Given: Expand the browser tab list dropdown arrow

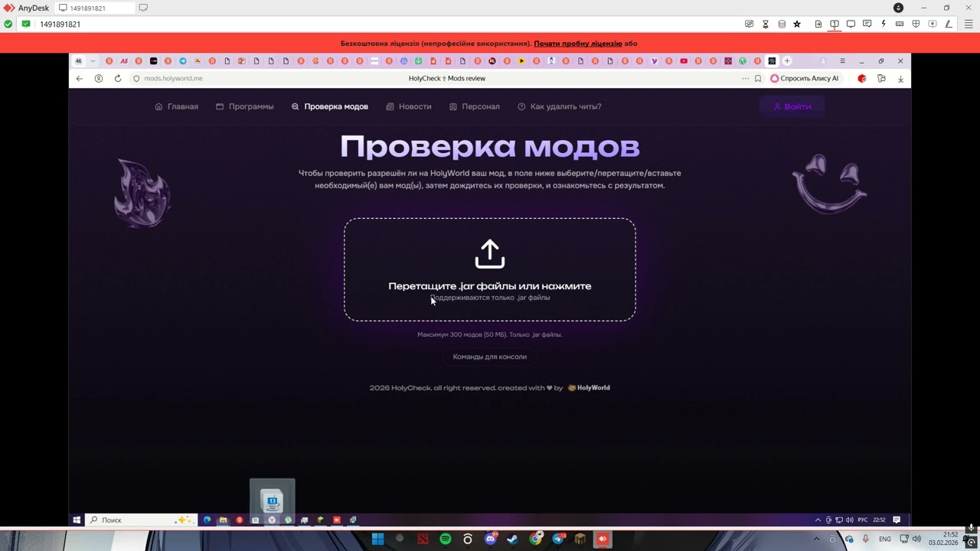Looking at the screenshot, I should pos(93,61).
